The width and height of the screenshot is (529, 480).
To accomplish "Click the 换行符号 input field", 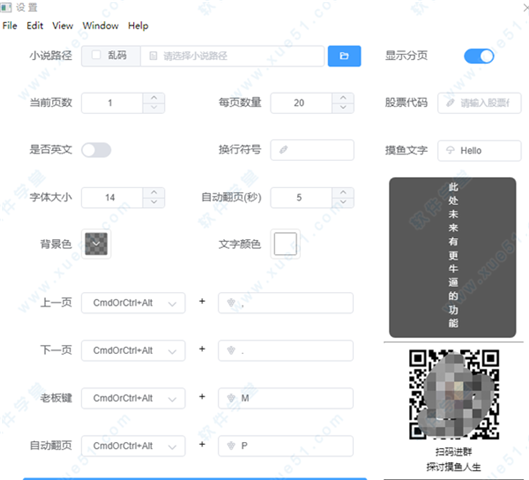I will pyautogui.click(x=312, y=150).
